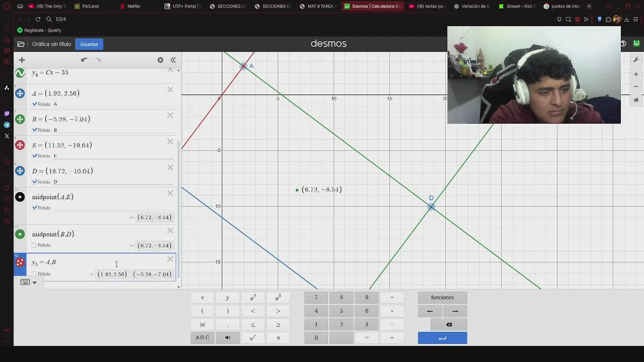Toggle point B green icon
Image resolution: width=644 pixels, height=362 pixels.
(x=20, y=119)
